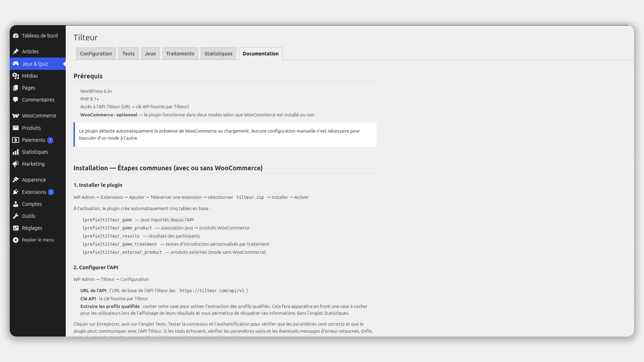Click the {prefix}tilteur_game table name
This screenshot has width=644, height=362.
(x=107, y=220)
